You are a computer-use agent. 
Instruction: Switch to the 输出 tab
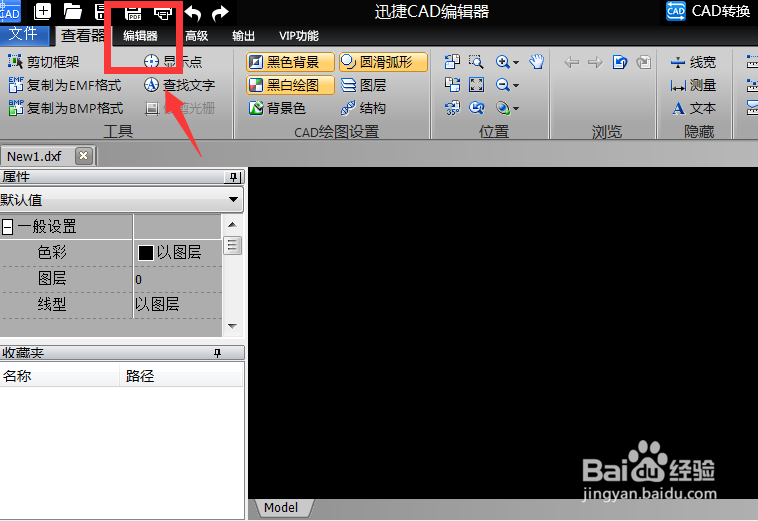point(243,36)
